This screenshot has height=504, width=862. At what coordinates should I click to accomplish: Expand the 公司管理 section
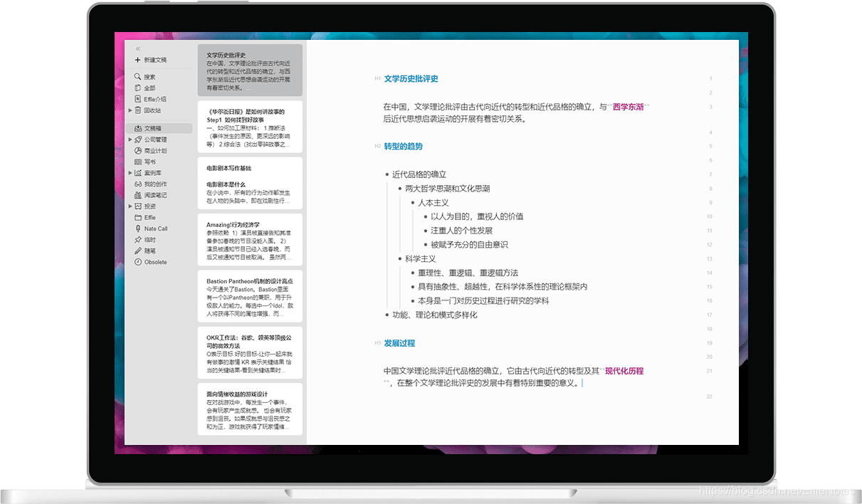(130, 138)
